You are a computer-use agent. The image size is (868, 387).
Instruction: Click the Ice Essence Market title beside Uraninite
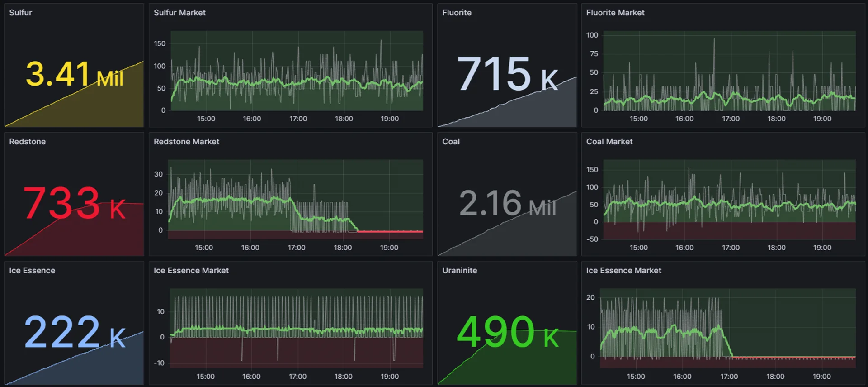[624, 271]
